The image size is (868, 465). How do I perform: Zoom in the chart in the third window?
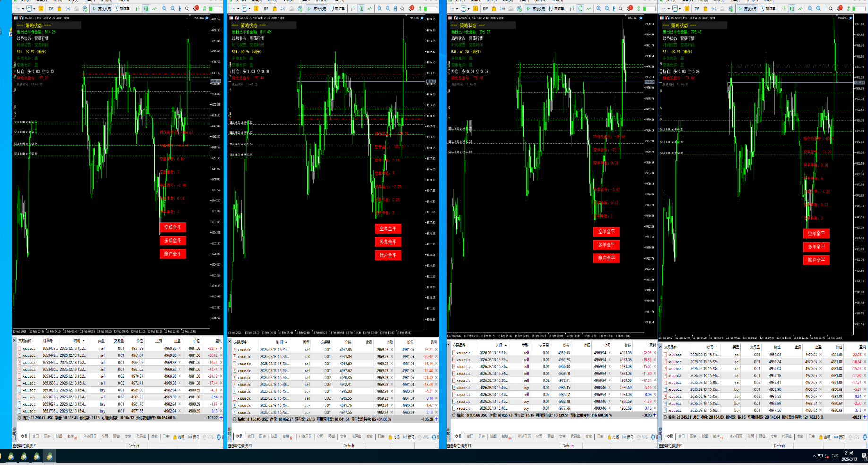[599, 8]
